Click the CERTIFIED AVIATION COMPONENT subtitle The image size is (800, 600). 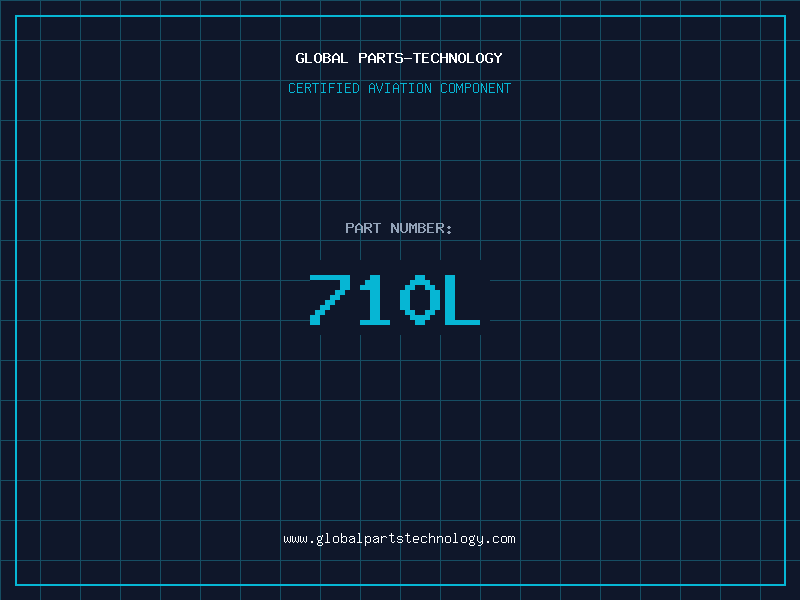point(399,88)
